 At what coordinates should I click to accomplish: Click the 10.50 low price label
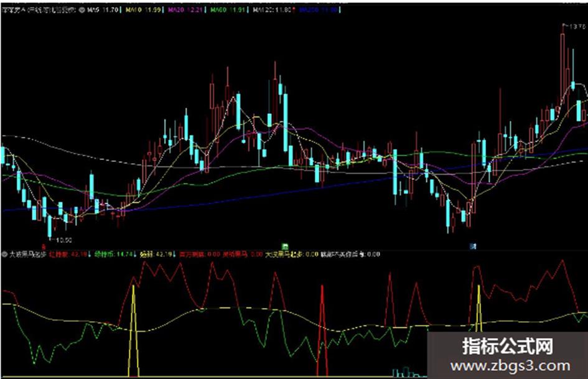coord(63,240)
